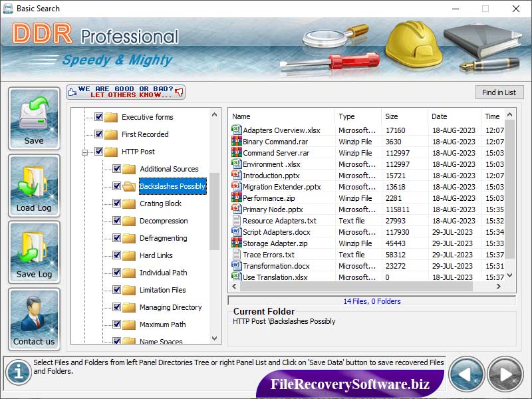Click the Save Log icon button
532x399 pixels.
pos(34,252)
